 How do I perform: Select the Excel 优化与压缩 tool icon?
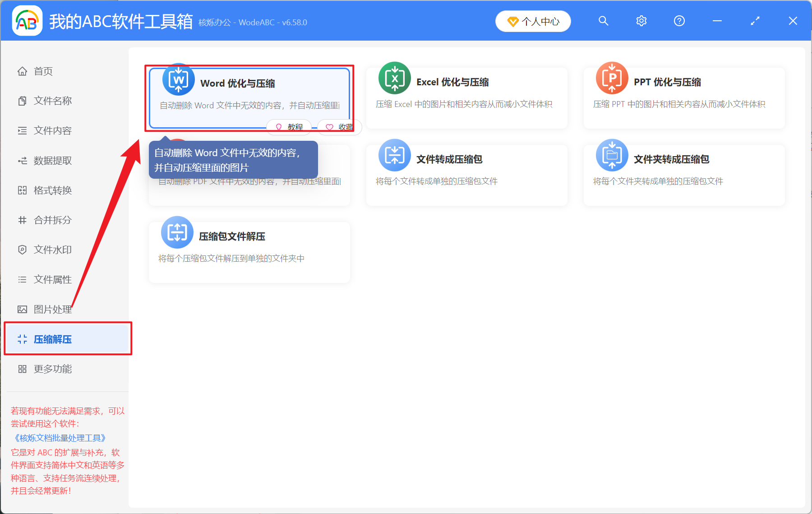coord(394,79)
